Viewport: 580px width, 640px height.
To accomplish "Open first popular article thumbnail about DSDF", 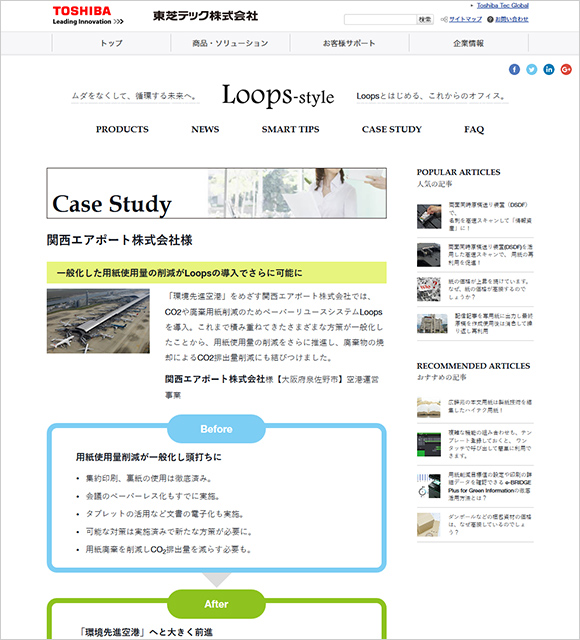I will [x=429, y=216].
